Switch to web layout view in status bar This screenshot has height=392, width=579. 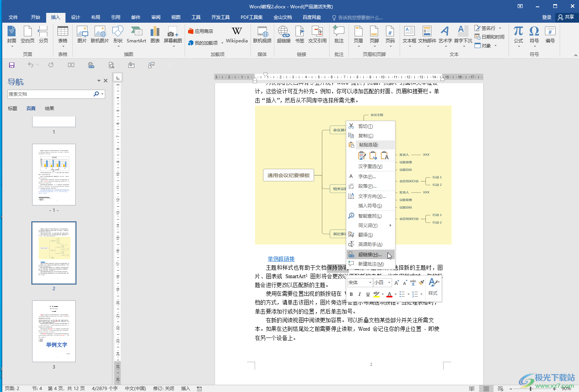coord(500,388)
